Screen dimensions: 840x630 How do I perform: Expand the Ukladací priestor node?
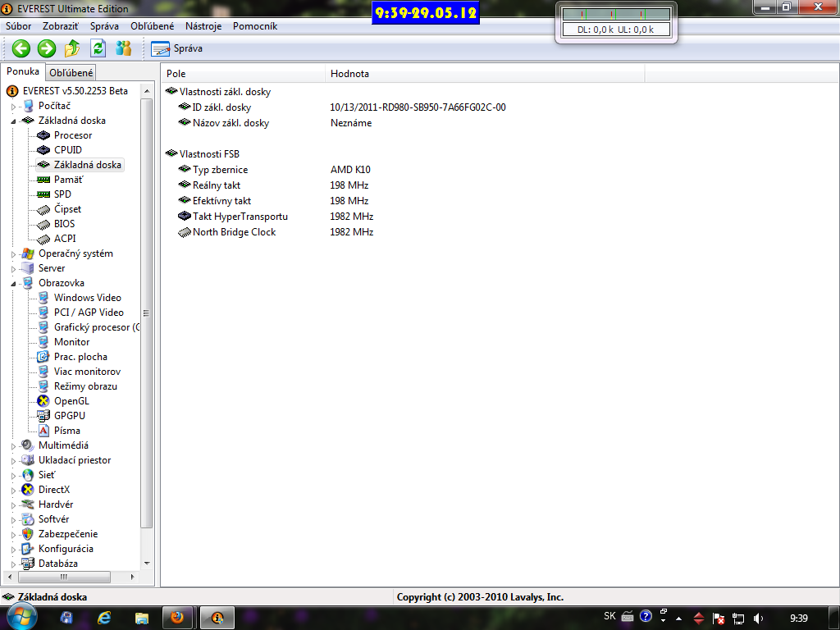13,461
